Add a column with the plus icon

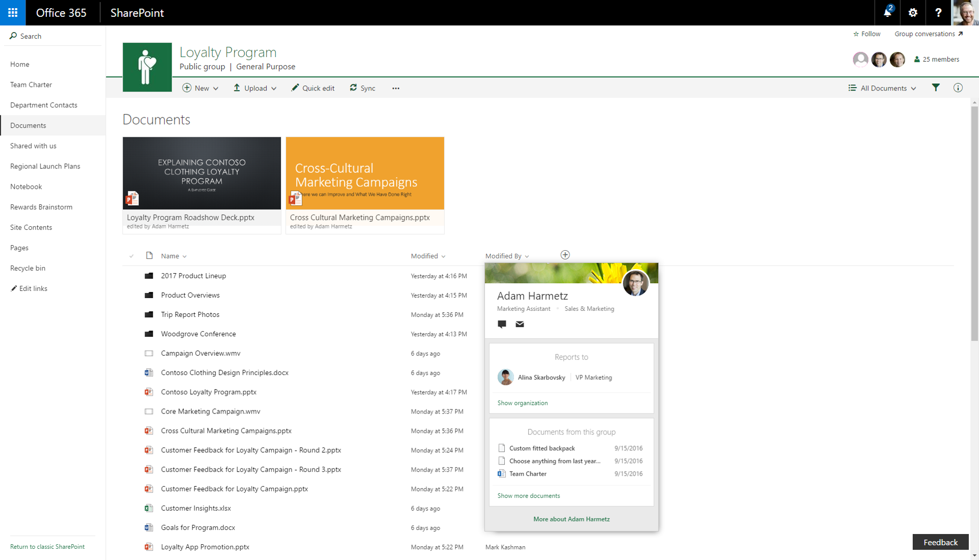pos(565,255)
